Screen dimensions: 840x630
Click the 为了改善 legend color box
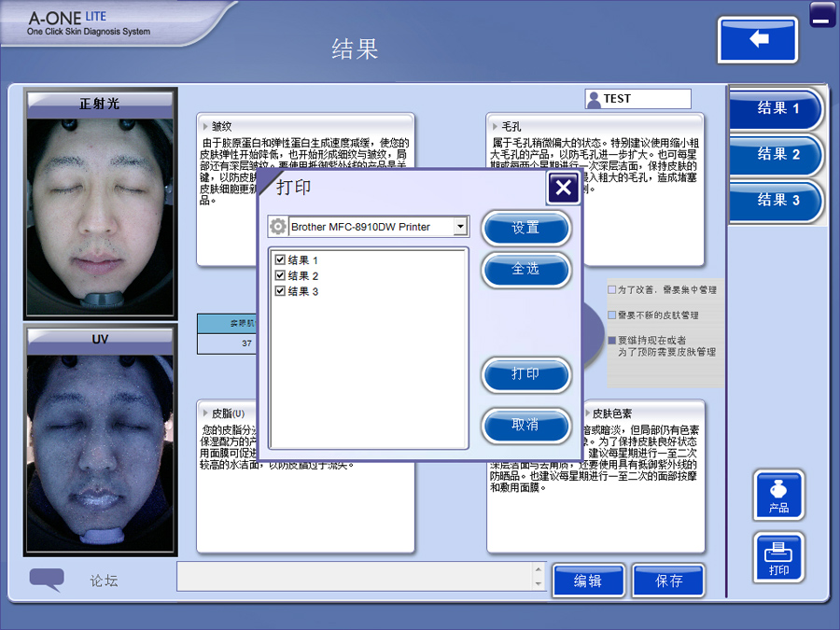tap(611, 290)
